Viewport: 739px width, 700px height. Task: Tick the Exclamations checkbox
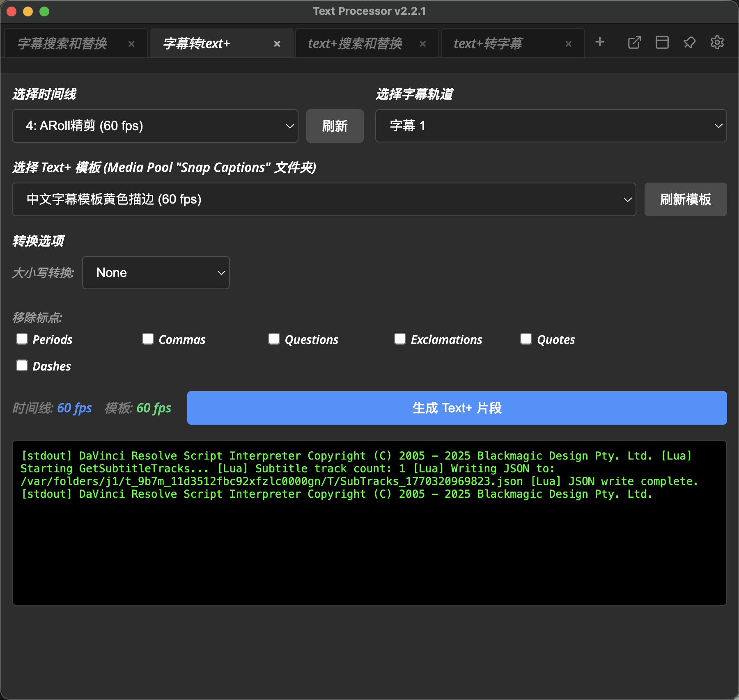pos(400,339)
